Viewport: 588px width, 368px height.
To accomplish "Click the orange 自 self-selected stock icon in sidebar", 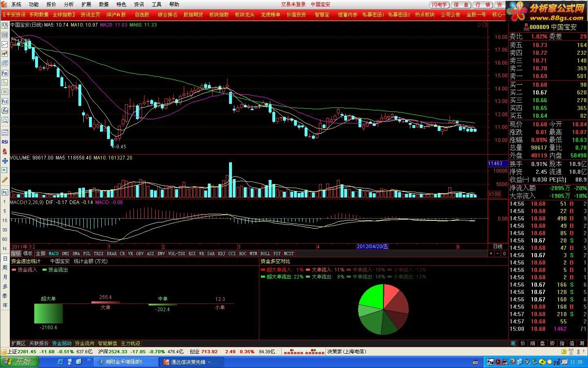I will (x=5, y=92).
